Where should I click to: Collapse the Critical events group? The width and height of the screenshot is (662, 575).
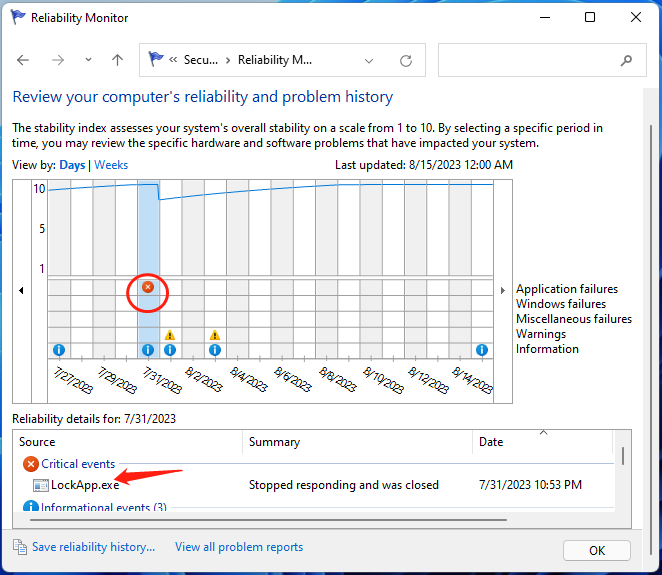pyautogui.click(x=78, y=464)
